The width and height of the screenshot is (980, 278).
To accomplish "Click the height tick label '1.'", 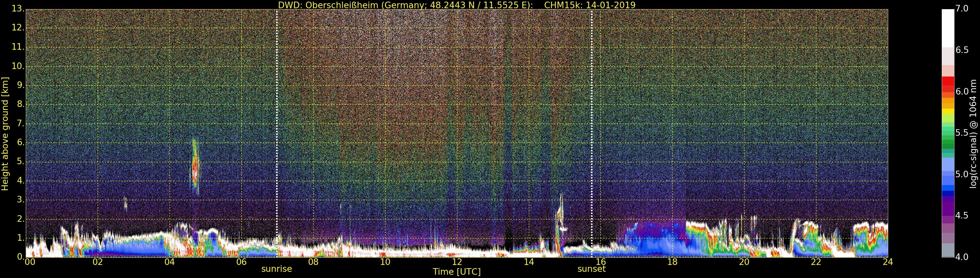I will pos(21,238).
